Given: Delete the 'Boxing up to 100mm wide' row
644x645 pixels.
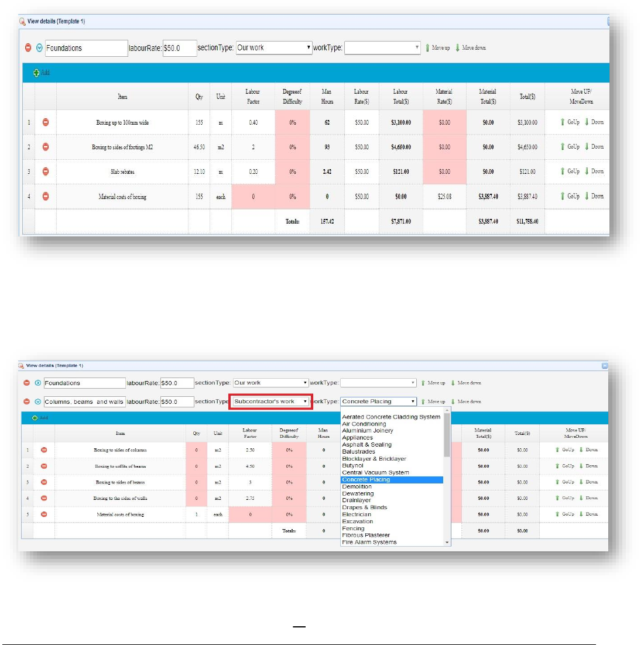Looking at the screenshot, I should coord(46,122).
